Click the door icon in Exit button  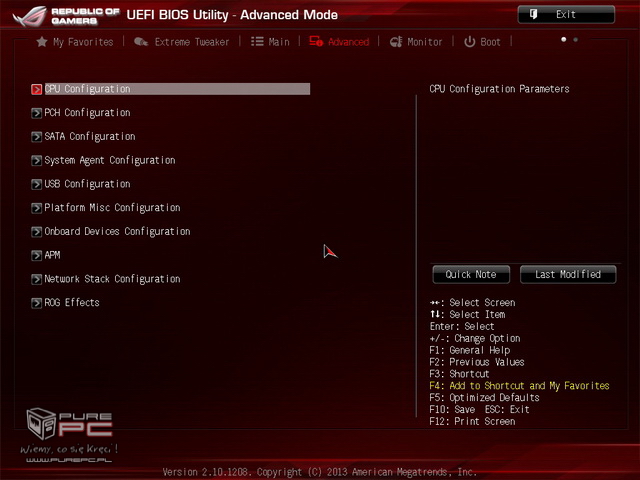point(533,14)
